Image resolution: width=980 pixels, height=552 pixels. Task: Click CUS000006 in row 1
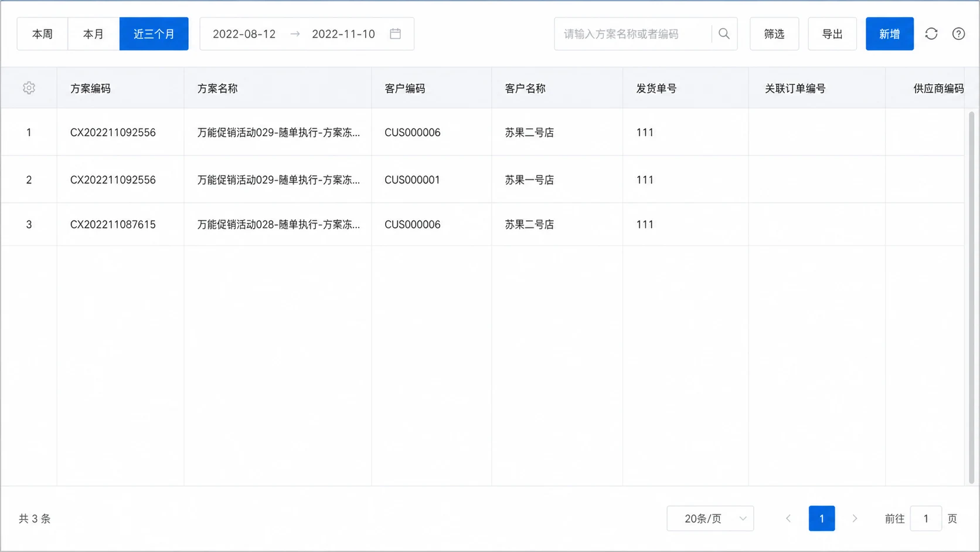tap(412, 133)
